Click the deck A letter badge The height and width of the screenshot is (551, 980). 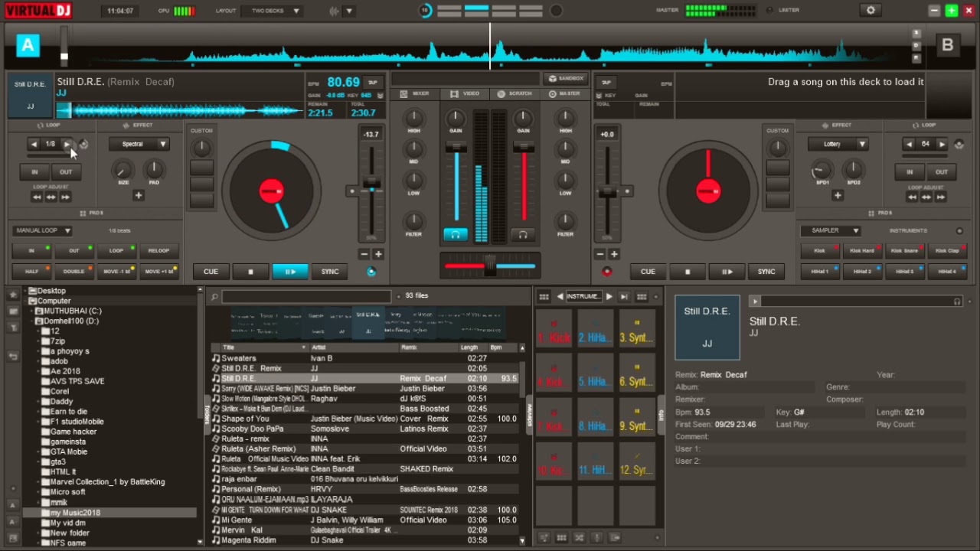[x=28, y=45]
